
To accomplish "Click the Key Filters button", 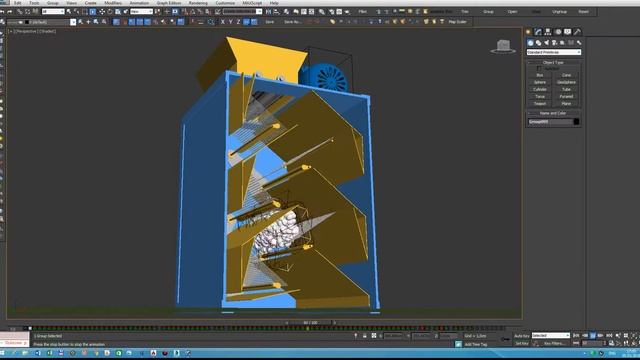I will point(554,344).
